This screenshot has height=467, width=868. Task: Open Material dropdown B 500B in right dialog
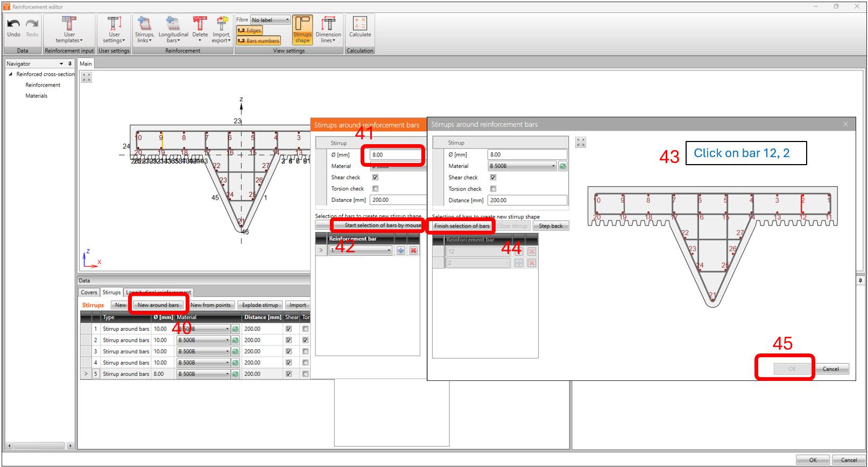pos(523,166)
